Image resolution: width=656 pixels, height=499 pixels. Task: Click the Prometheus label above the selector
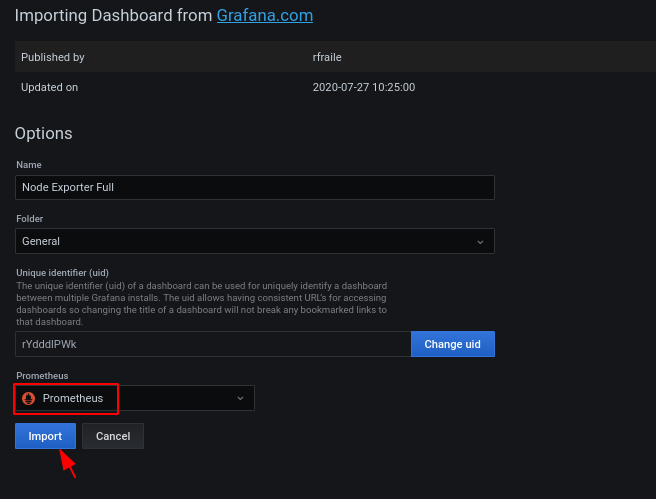pyautogui.click(x=42, y=376)
